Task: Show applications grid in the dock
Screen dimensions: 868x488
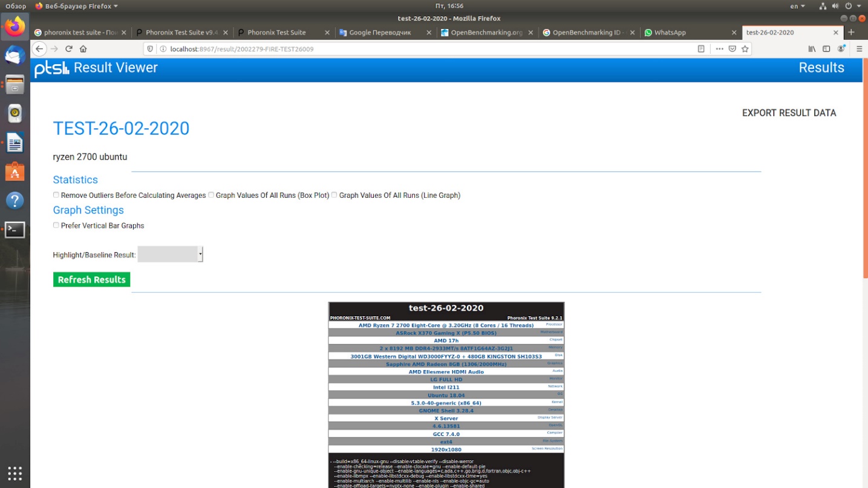Action: point(15,473)
